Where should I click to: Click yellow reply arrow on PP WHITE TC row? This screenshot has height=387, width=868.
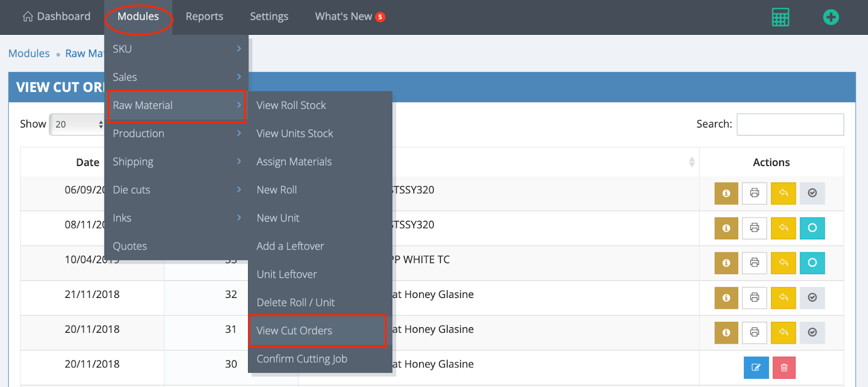[x=783, y=263]
